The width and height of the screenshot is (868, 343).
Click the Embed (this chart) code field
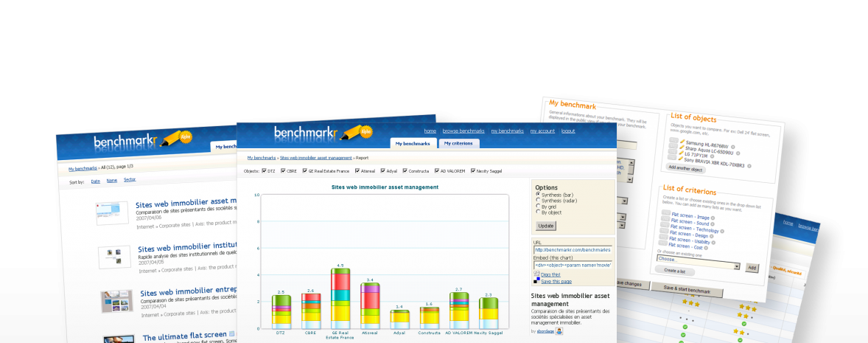point(573,265)
